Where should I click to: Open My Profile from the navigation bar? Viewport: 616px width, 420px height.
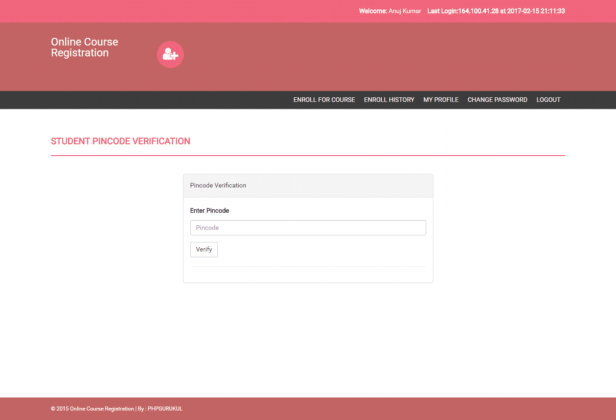pos(440,100)
